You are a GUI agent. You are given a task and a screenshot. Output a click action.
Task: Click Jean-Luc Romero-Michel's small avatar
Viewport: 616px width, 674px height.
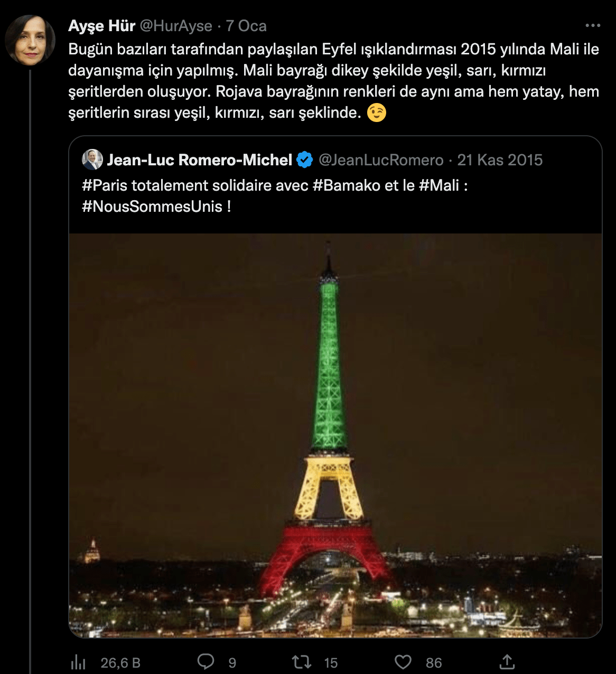tap(92, 160)
